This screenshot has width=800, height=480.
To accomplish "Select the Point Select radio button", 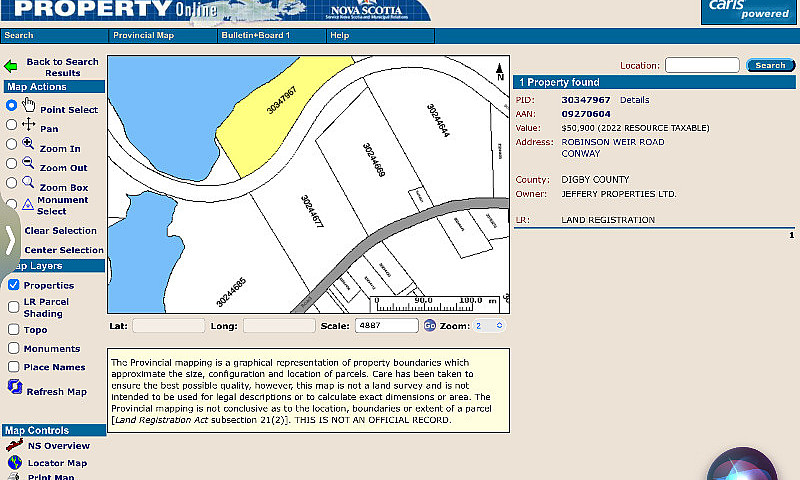I will click(11, 105).
